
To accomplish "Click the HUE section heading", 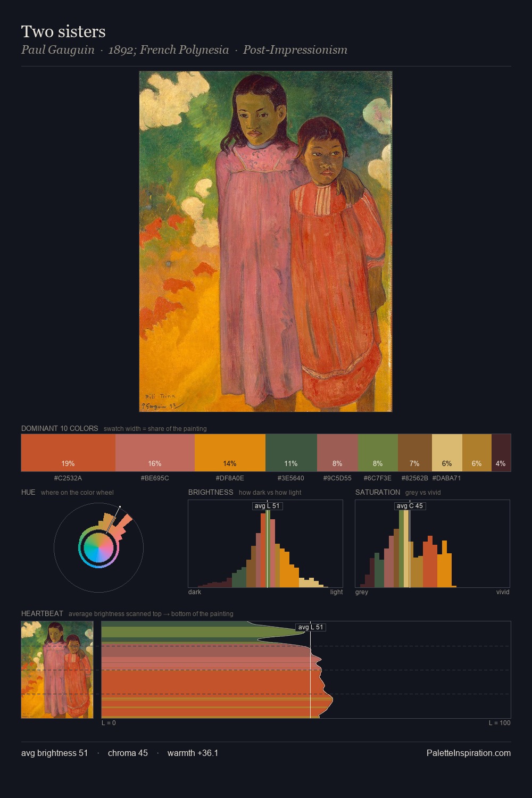I will pyautogui.click(x=28, y=492).
